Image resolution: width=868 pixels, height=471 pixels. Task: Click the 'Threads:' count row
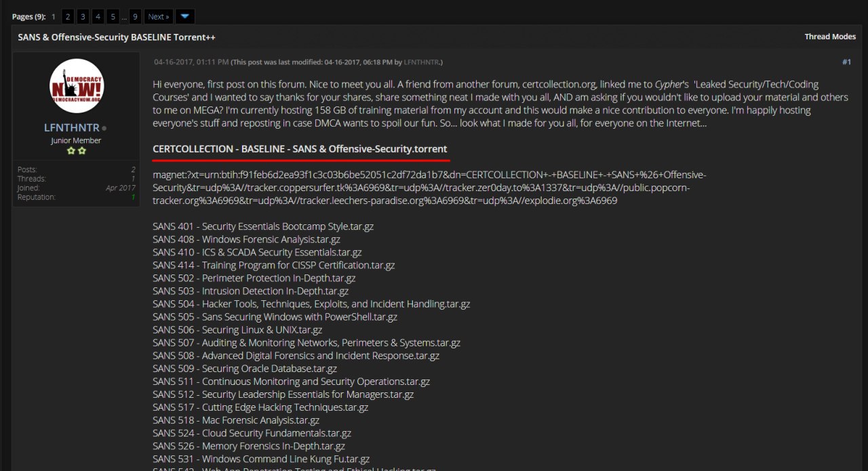tap(77, 179)
